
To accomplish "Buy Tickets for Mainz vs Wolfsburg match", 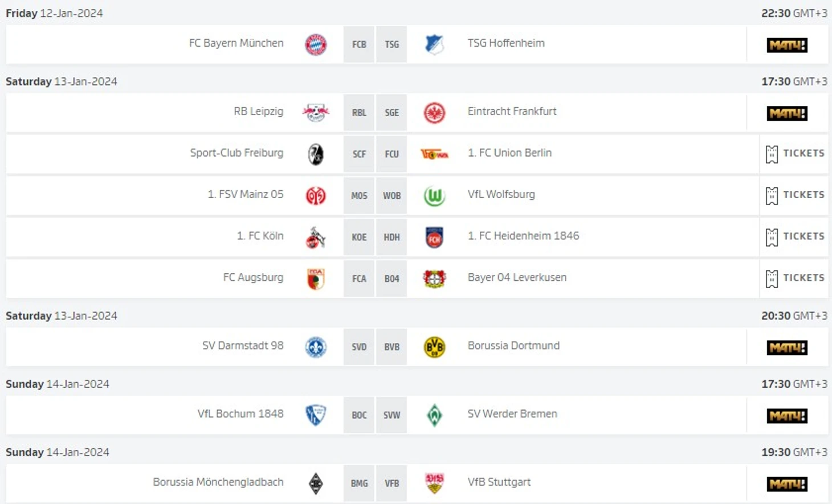I will (x=795, y=195).
